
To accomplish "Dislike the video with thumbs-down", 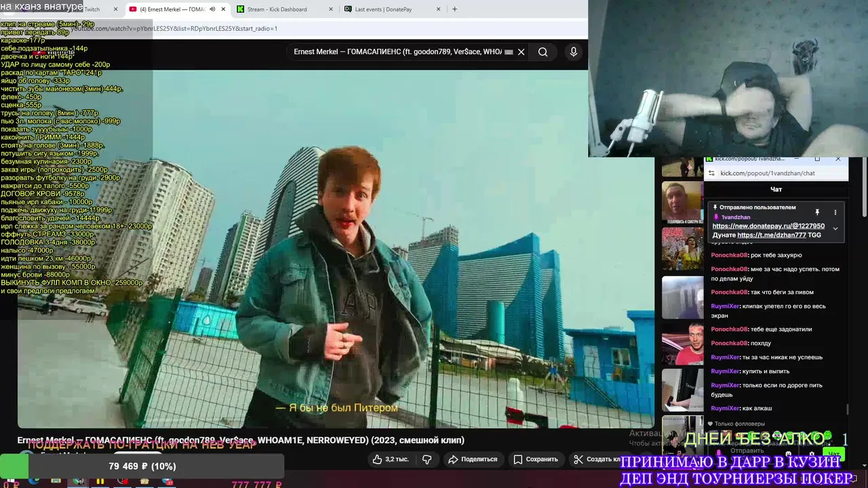I will tap(427, 459).
